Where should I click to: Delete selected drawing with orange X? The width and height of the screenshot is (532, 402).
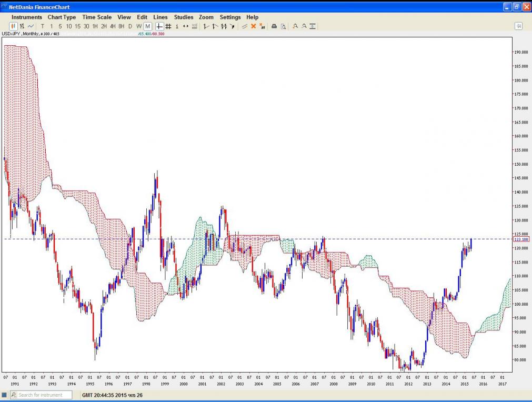point(253,26)
